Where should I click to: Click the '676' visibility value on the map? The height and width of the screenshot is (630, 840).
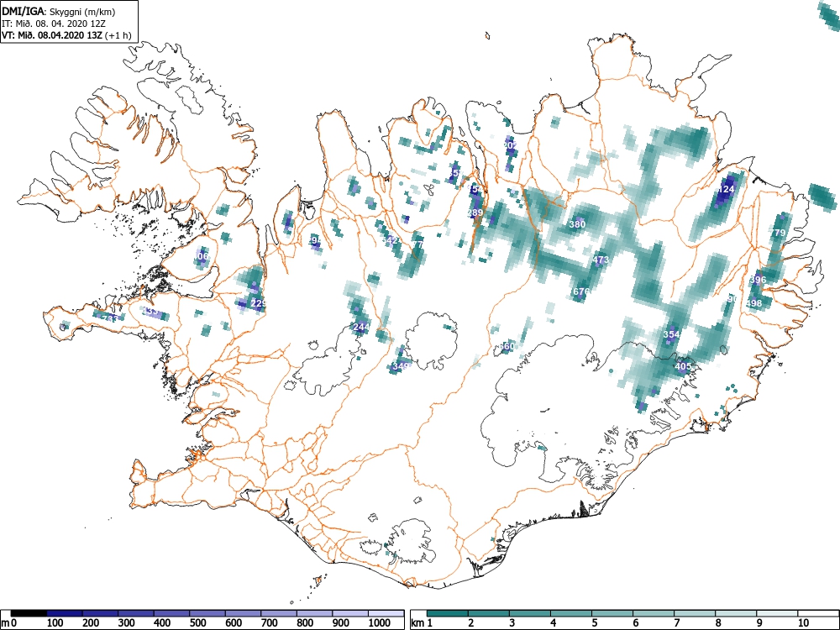tap(580, 291)
